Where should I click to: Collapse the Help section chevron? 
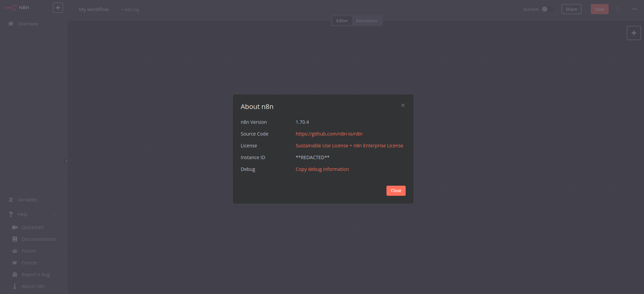[x=54, y=214]
